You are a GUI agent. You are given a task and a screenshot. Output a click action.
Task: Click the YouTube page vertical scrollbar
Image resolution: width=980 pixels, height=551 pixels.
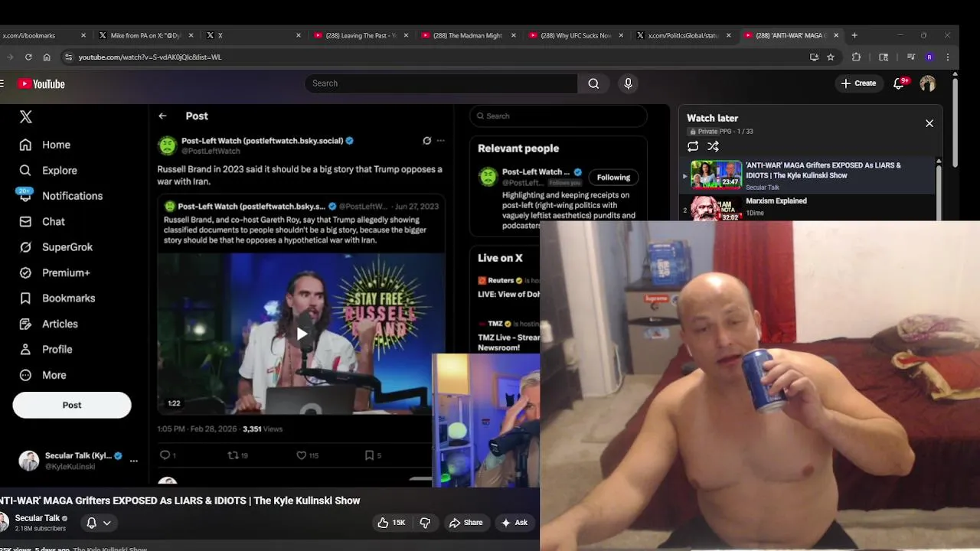pos(955,122)
